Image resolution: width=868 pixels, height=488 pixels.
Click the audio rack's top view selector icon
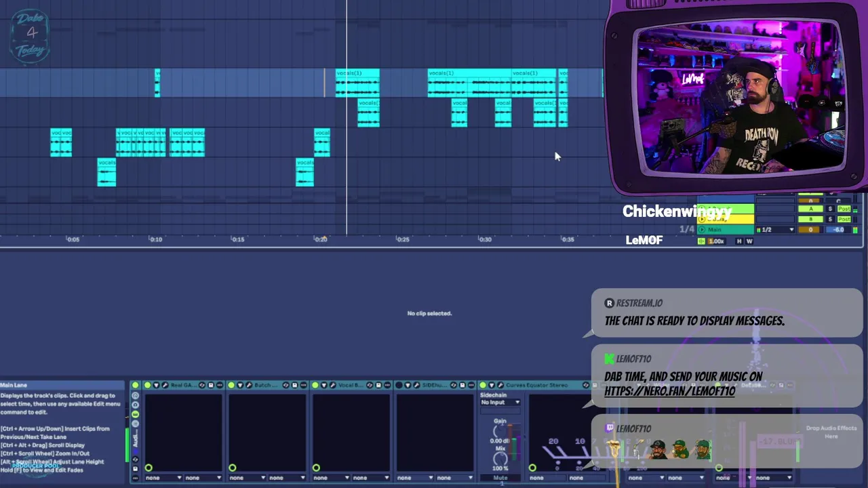coord(136,396)
